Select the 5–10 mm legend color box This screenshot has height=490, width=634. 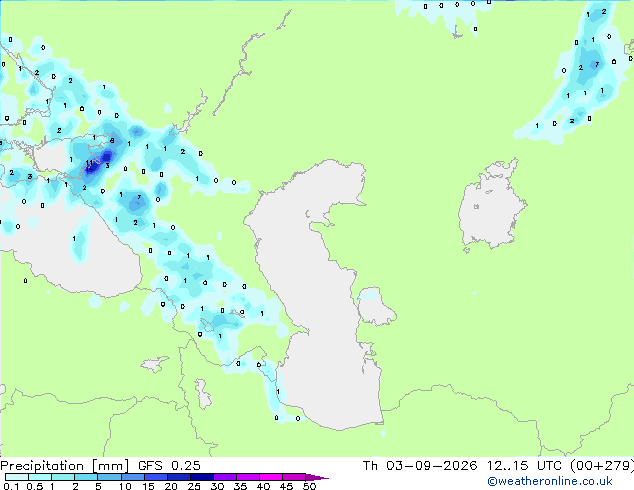[x=109, y=477]
